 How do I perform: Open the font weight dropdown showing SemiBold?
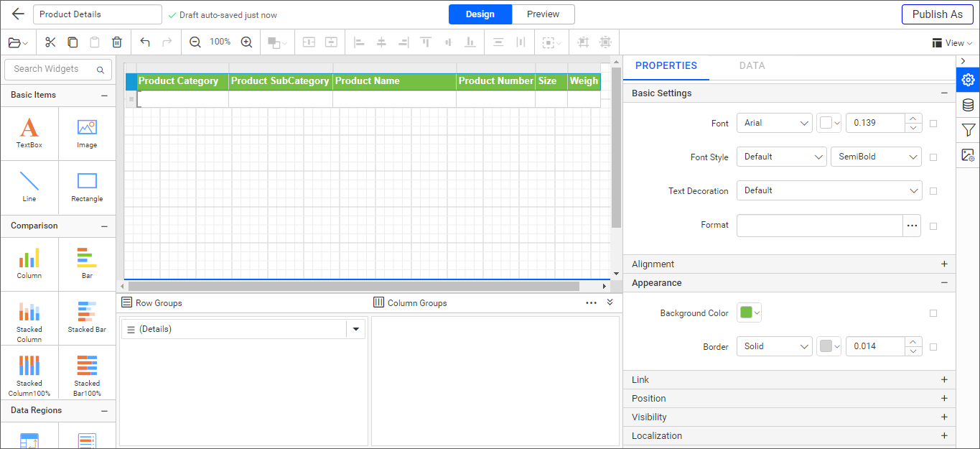tap(876, 157)
